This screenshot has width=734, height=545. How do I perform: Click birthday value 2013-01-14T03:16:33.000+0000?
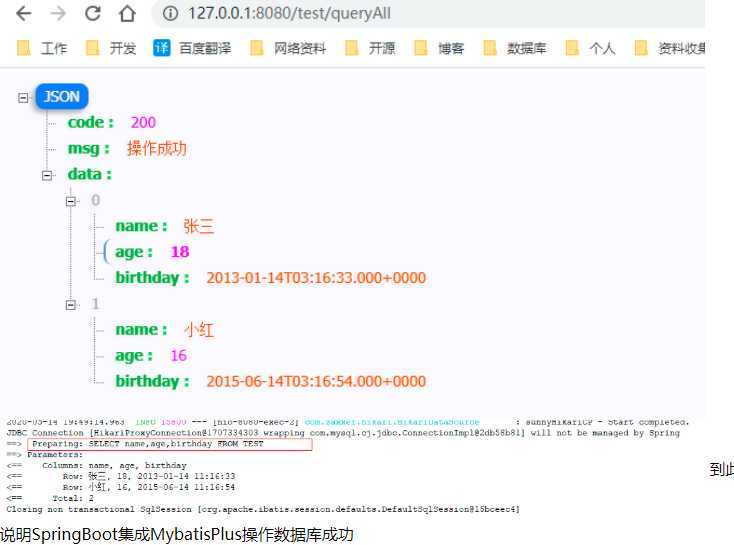click(316, 278)
